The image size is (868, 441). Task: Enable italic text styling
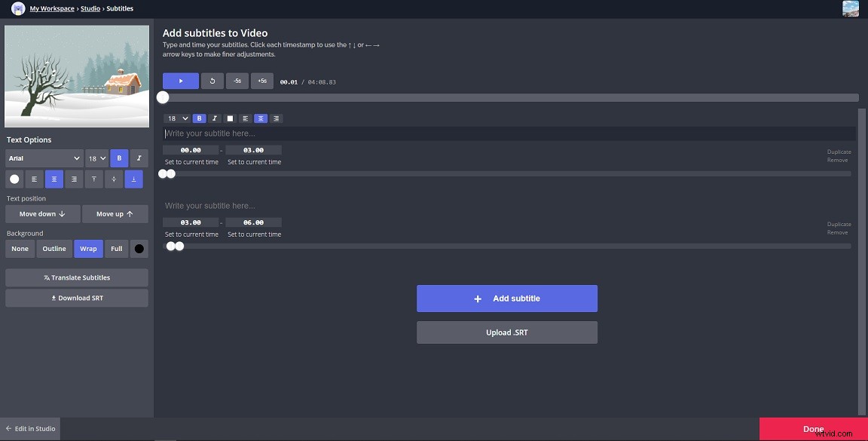click(139, 158)
